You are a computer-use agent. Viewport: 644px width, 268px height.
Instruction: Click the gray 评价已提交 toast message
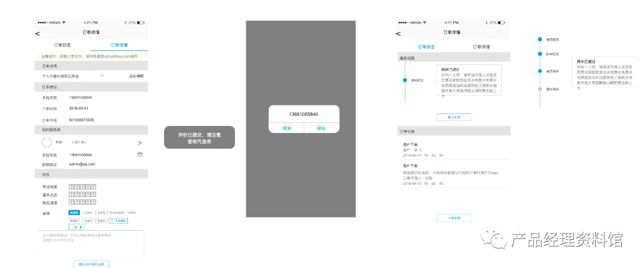(199, 137)
